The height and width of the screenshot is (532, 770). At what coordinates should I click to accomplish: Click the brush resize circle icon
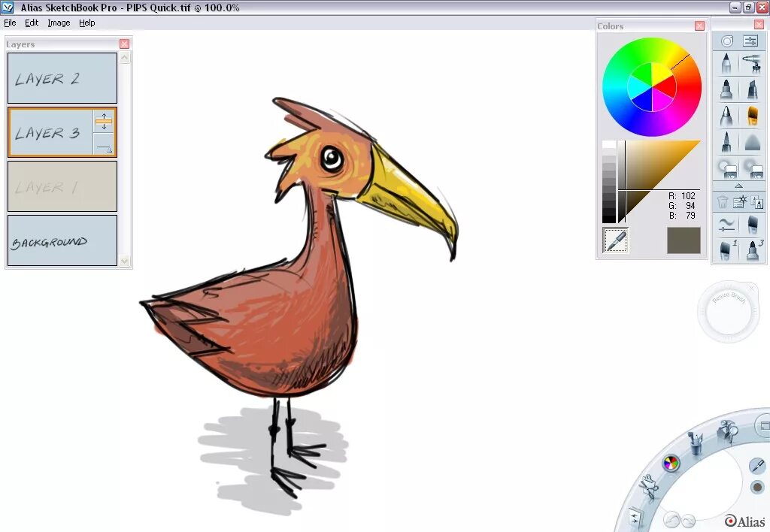(x=727, y=41)
